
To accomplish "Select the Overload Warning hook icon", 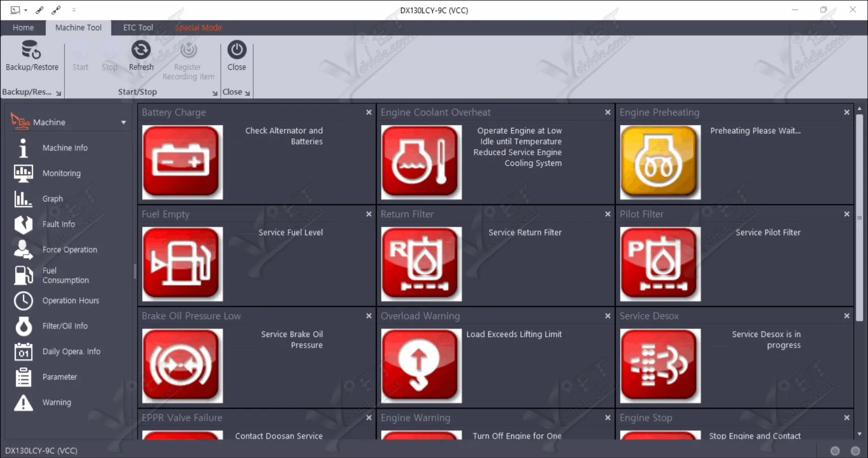I will click(422, 366).
